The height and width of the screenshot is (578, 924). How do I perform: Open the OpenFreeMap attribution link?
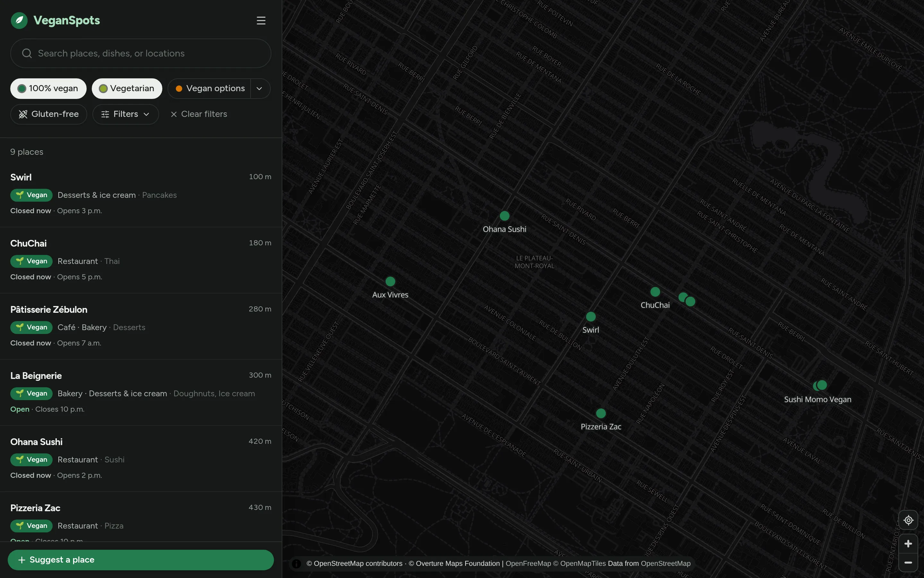pos(528,564)
